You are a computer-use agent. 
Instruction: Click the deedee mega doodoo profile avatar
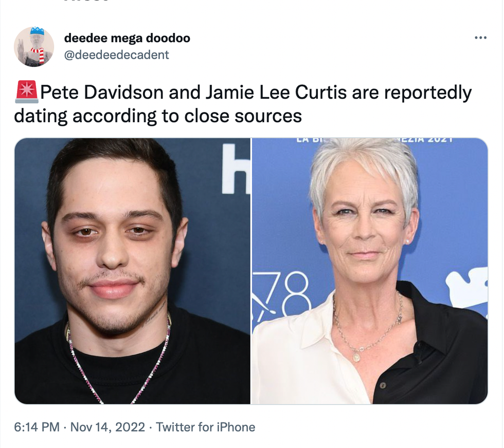(x=34, y=47)
